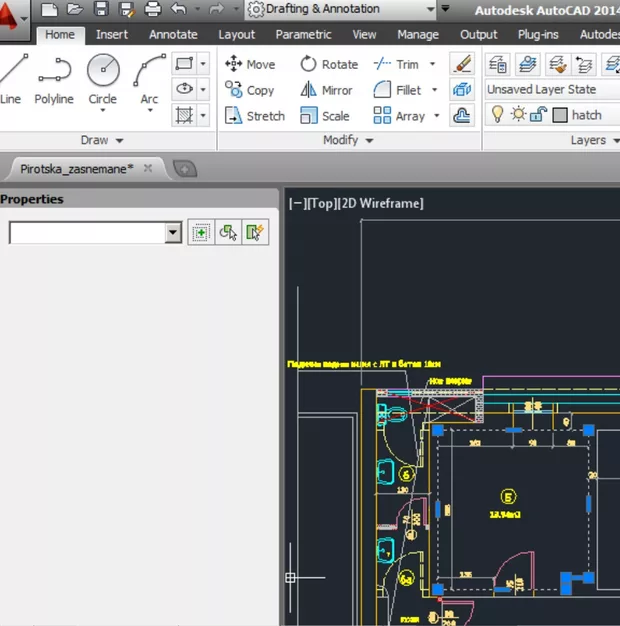Click the Stretch tool
This screenshot has height=626, width=620.
(254, 116)
